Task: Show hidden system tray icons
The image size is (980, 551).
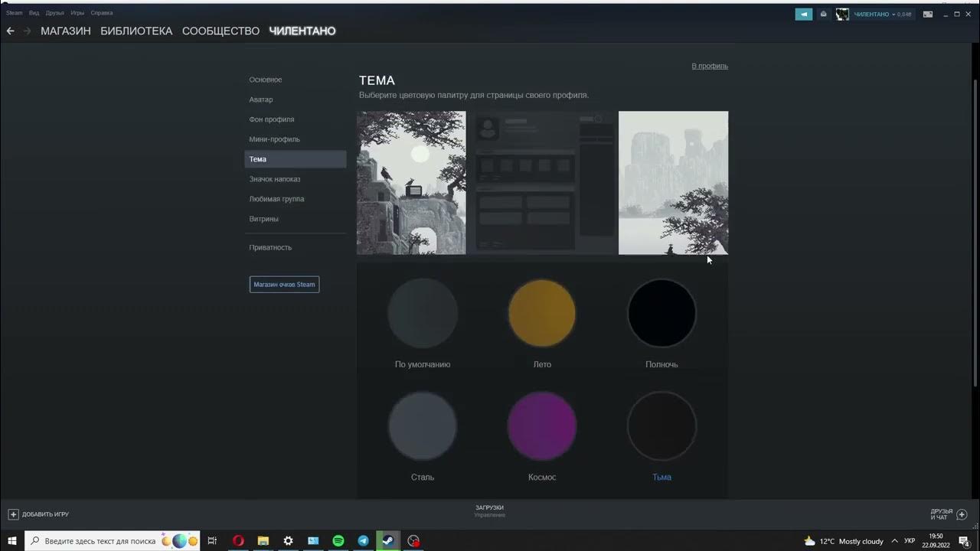Action: coord(894,541)
